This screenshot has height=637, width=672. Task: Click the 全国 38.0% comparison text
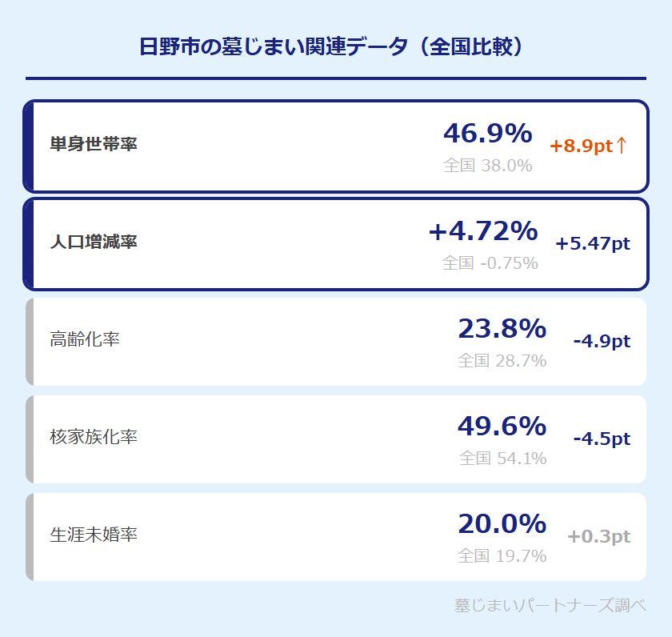pos(487,166)
